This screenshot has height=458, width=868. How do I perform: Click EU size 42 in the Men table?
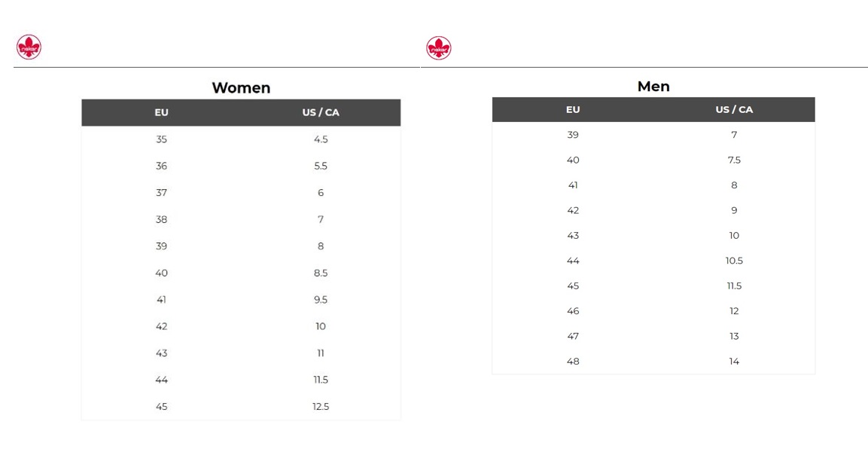(573, 211)
